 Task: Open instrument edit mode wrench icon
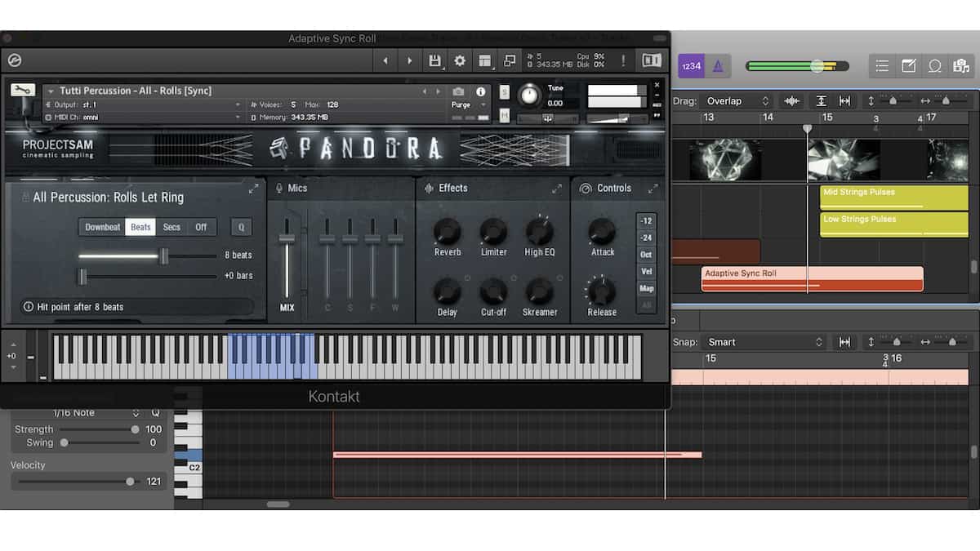point(23,91)
